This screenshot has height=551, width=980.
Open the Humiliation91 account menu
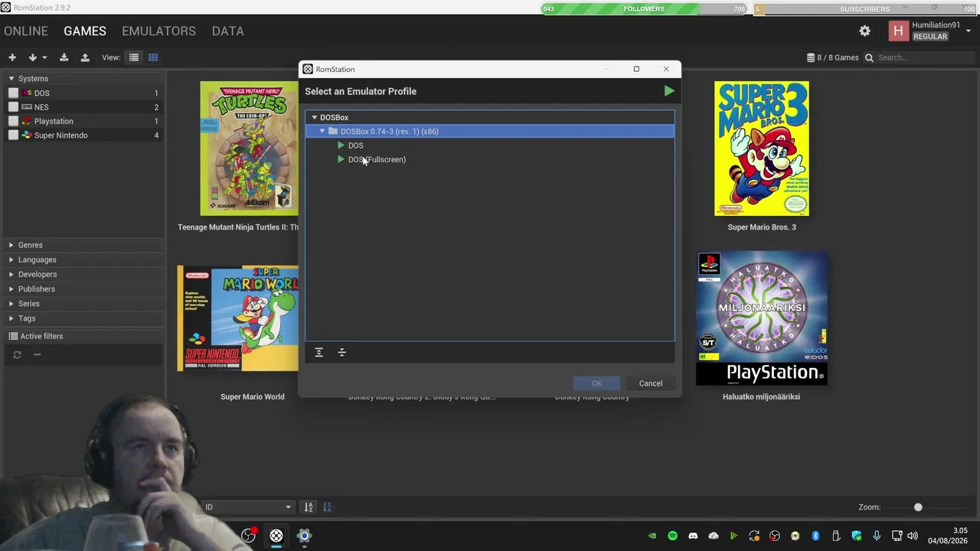pos(969,31)
